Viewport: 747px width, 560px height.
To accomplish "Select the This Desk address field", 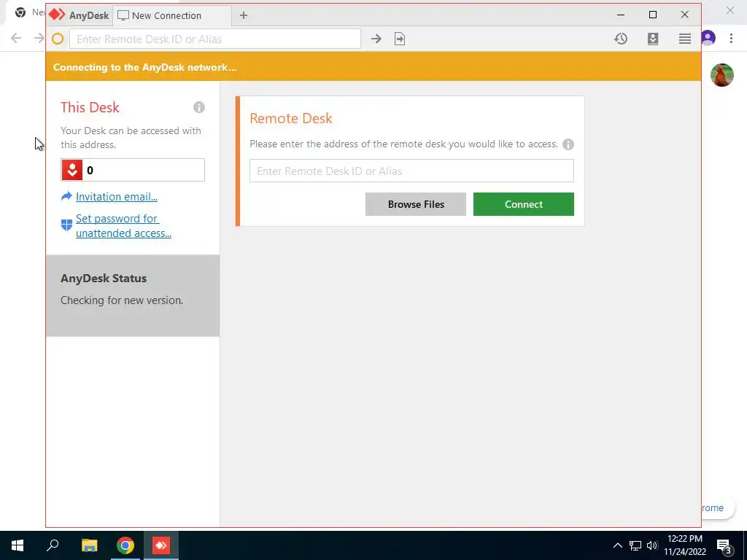I will click(x=133, y=170).
